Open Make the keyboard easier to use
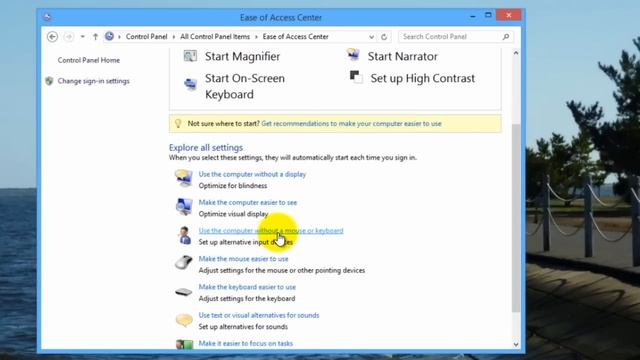 coord(247,287)
